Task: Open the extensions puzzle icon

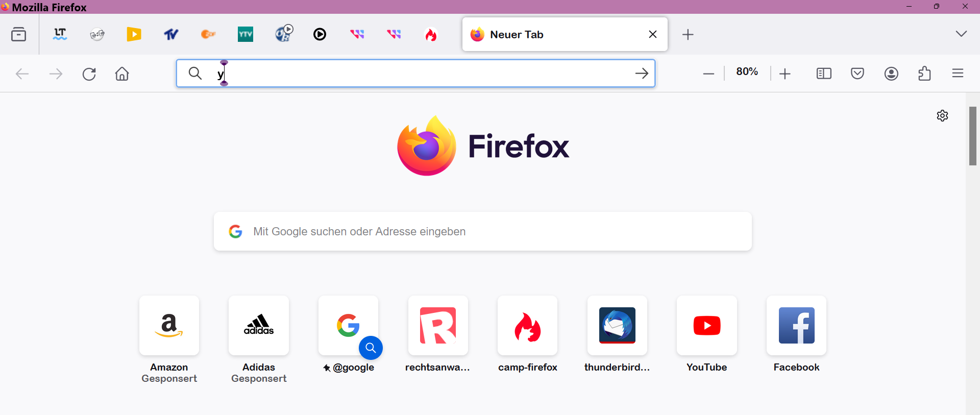Action: pos(924,74)
